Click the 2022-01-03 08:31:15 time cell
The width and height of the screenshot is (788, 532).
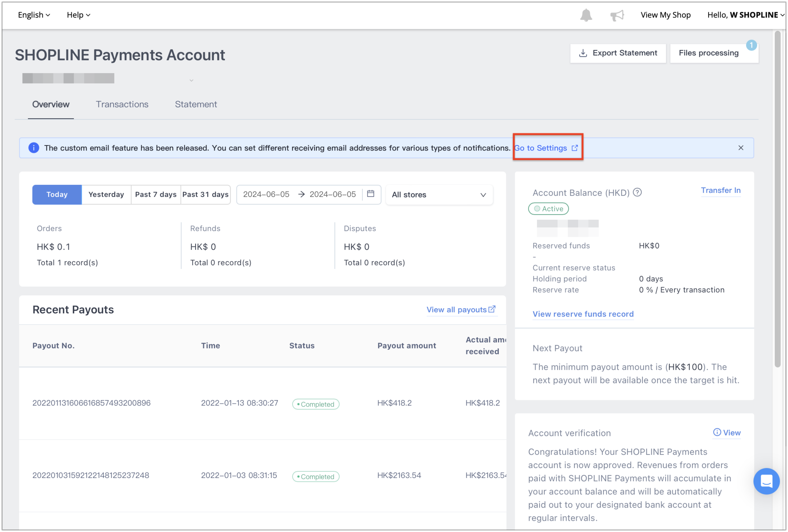[x=239, y=475]
